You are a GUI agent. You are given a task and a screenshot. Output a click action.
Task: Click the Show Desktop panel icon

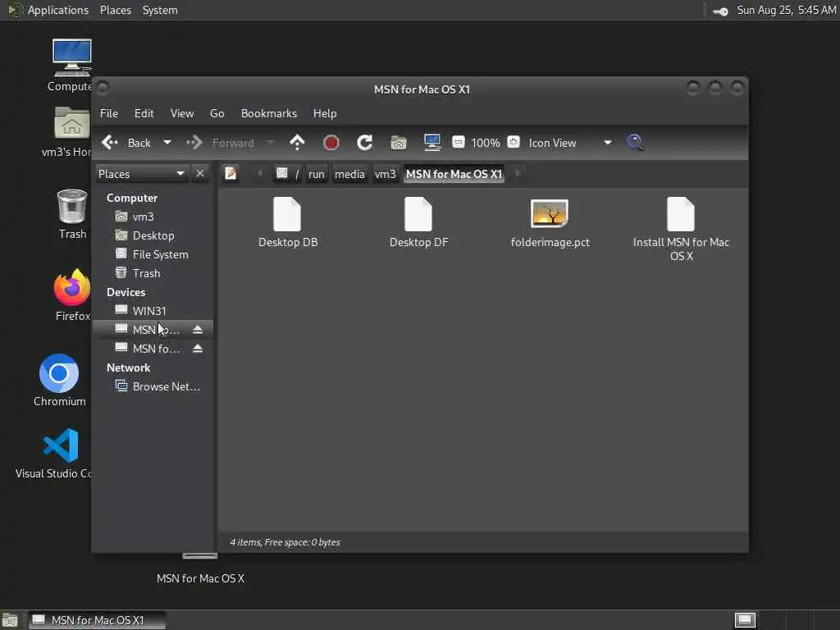coord(10,620)
